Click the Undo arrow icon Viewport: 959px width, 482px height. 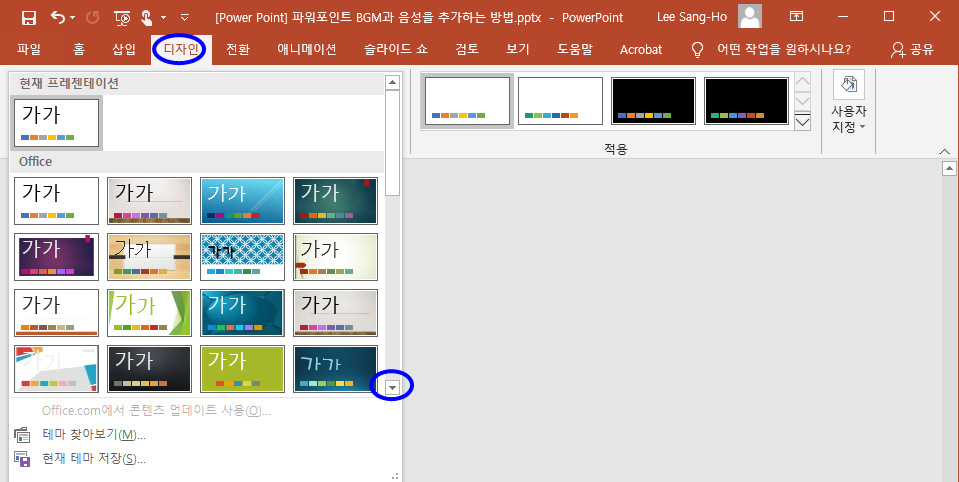point(58,17)
